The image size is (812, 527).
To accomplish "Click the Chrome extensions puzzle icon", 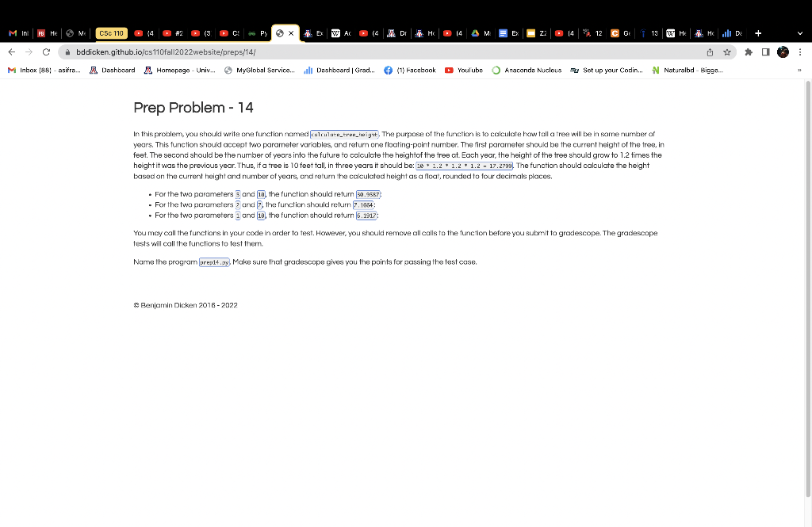I will [x=749, y=52].
